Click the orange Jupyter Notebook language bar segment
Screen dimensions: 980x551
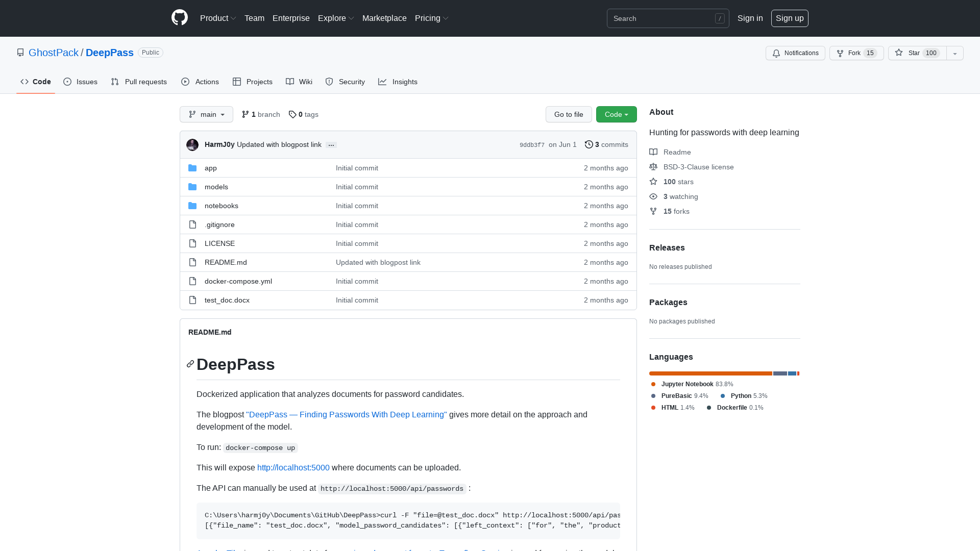[710, 373]
